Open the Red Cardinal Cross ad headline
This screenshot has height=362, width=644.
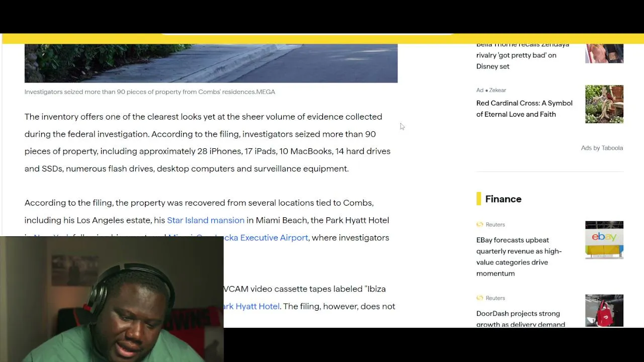coord(524,109)
